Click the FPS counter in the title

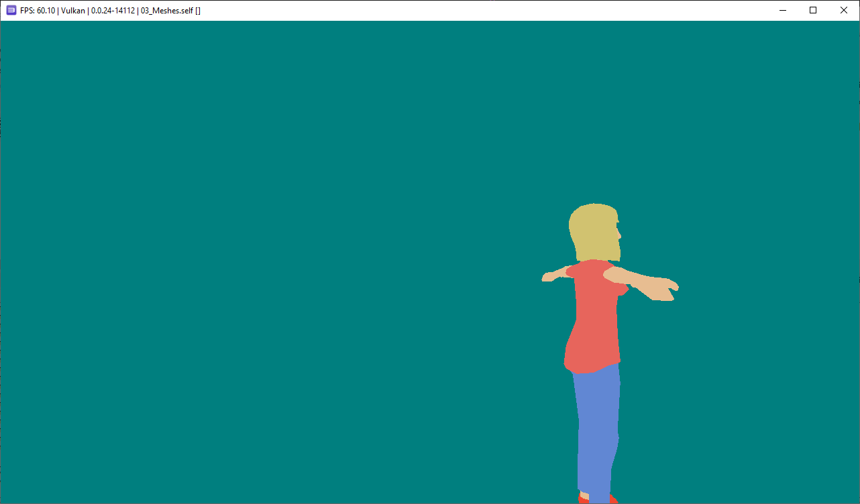[x=38, y=10]
